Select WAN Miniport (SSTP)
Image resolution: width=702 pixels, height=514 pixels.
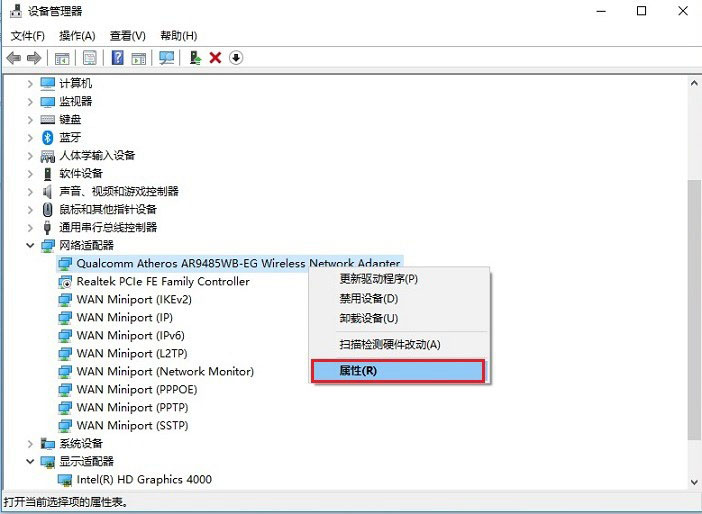(x=132, y=425)
